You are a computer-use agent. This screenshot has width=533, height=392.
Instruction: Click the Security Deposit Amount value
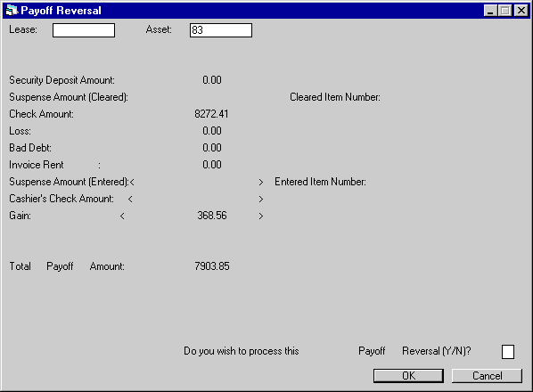click(x=212, y=80)
